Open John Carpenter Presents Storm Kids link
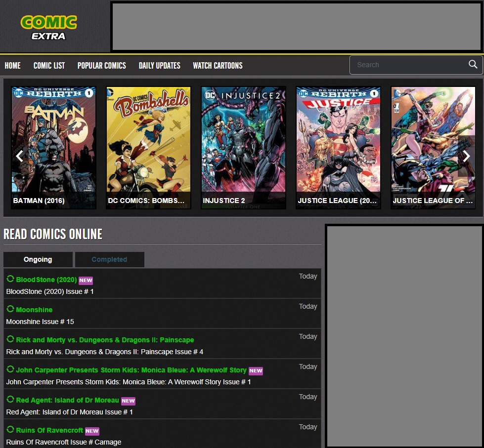 coord(131,370)
